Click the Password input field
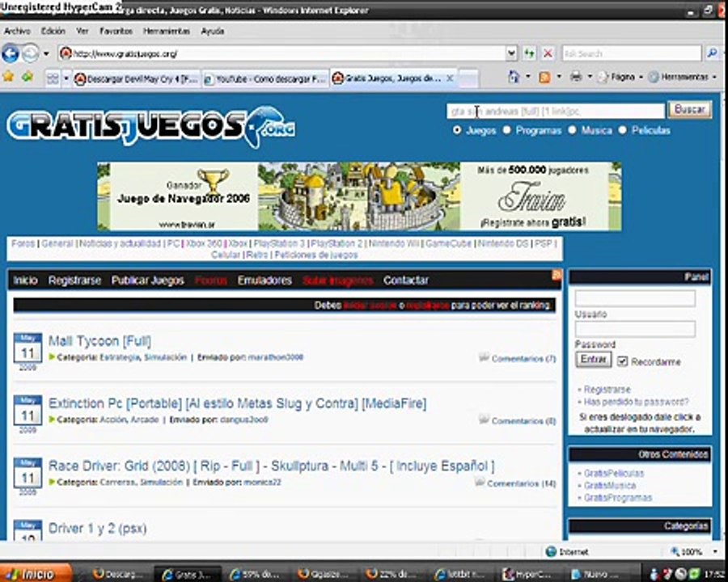Image resolution: width=728 pixels, height=582 pixels. pos(635,329)
